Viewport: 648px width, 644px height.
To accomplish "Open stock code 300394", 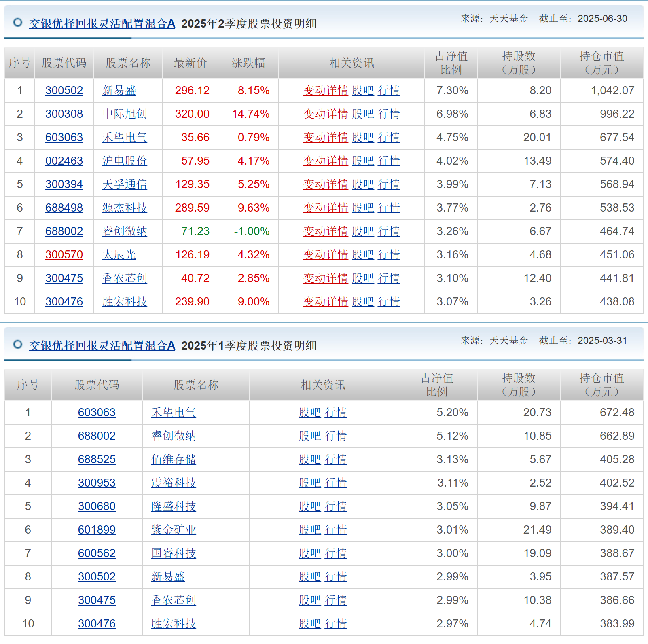I will pyautogui.click(x=64, y=184).
